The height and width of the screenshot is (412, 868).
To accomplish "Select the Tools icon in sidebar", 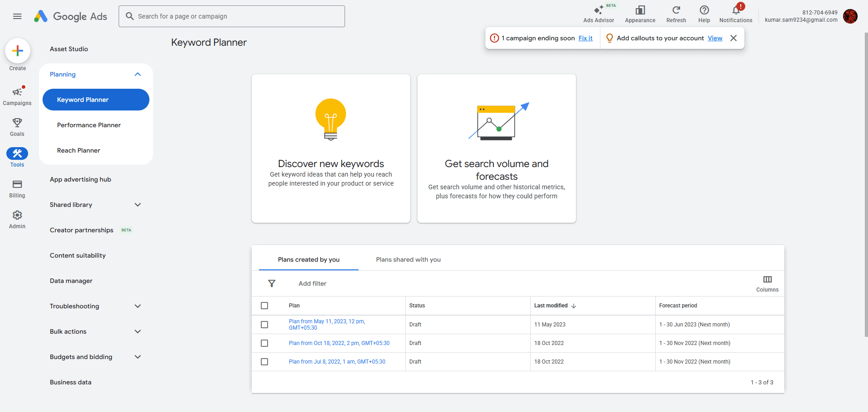I will click(x=17, y=154).
